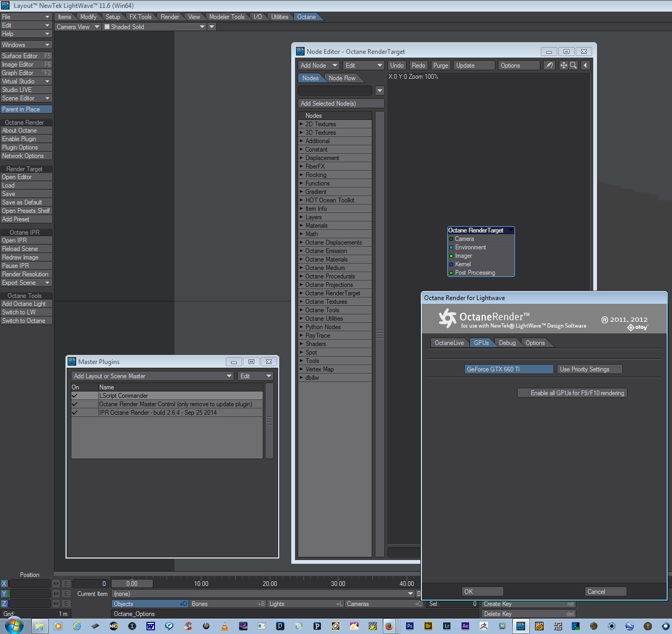Expand the Octane Materials node category
Screen dimensions: 672x634
(x=301, y=259)
